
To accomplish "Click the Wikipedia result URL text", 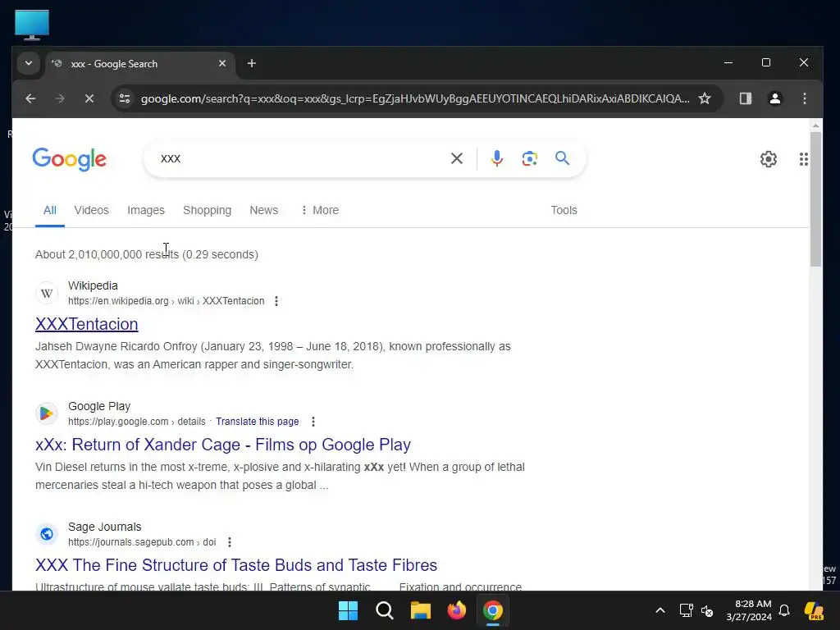I will (x=166, y=301).
